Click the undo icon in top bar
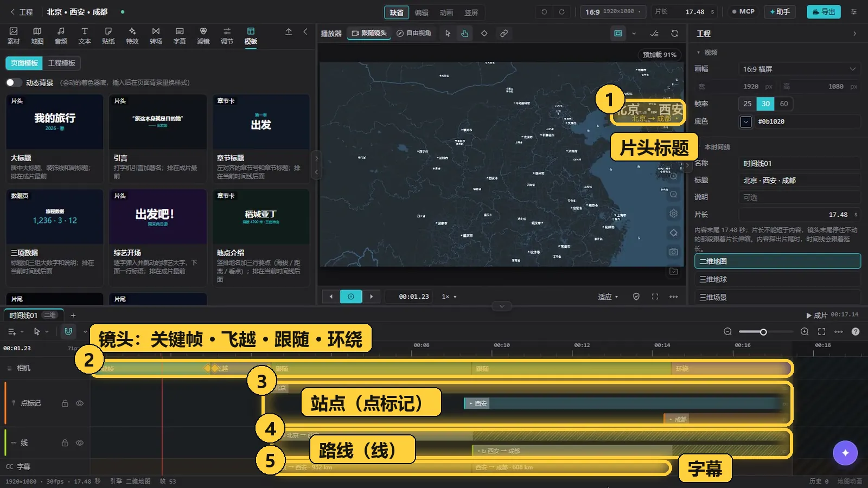The width and height of the screenshot is (868, 488). pyautogui.click(x=544, y=11)
